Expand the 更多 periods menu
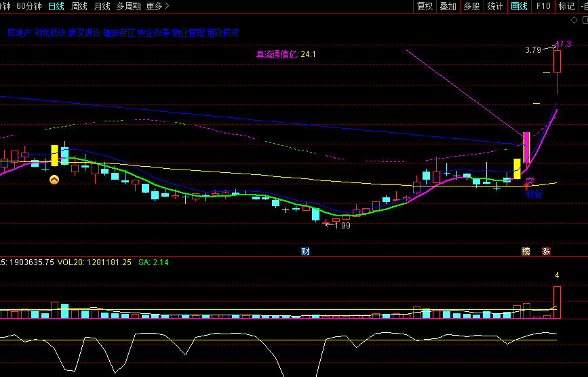 [157, 6]
